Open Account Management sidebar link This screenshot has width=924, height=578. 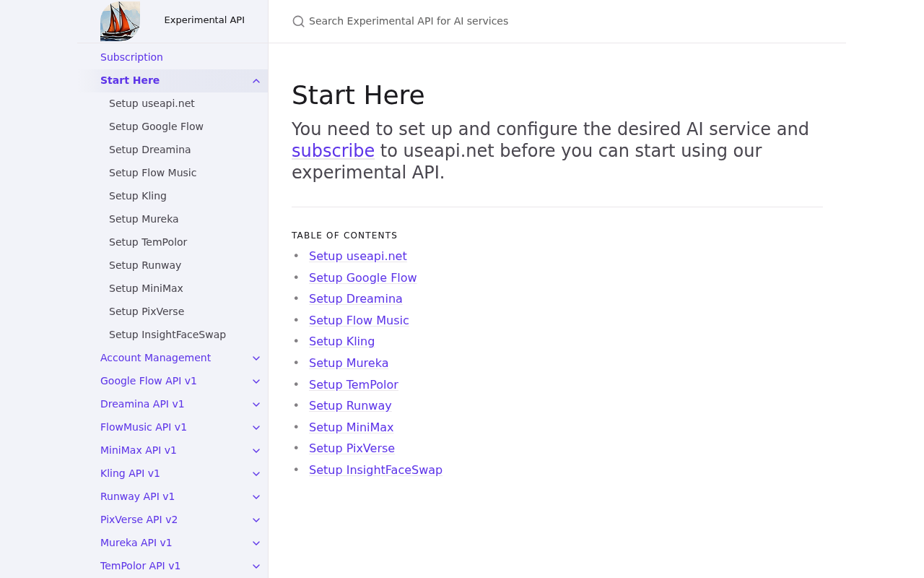point(155,358)
